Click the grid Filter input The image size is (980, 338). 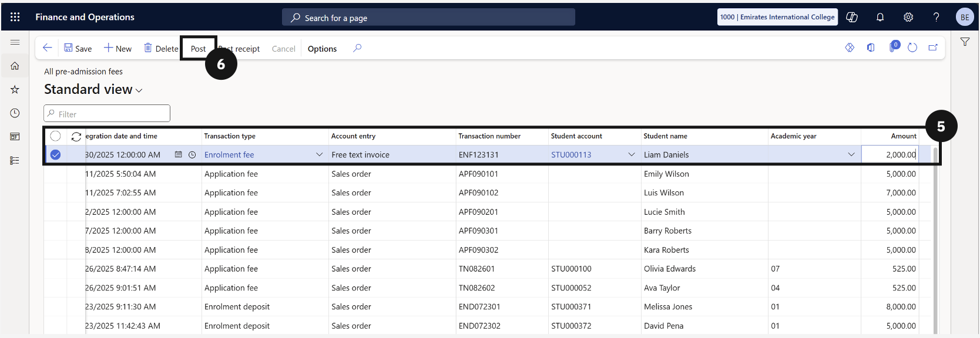coord(107,114)
